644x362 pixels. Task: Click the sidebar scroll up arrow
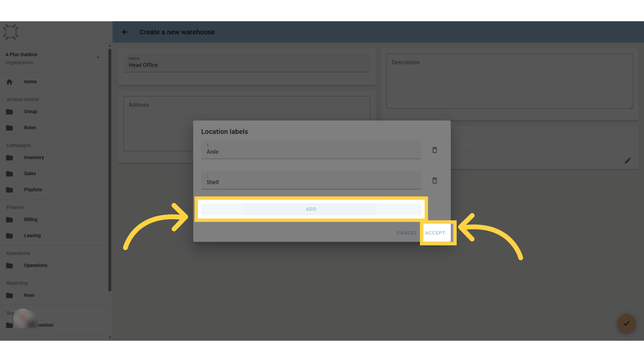click(x=110, y=46)
